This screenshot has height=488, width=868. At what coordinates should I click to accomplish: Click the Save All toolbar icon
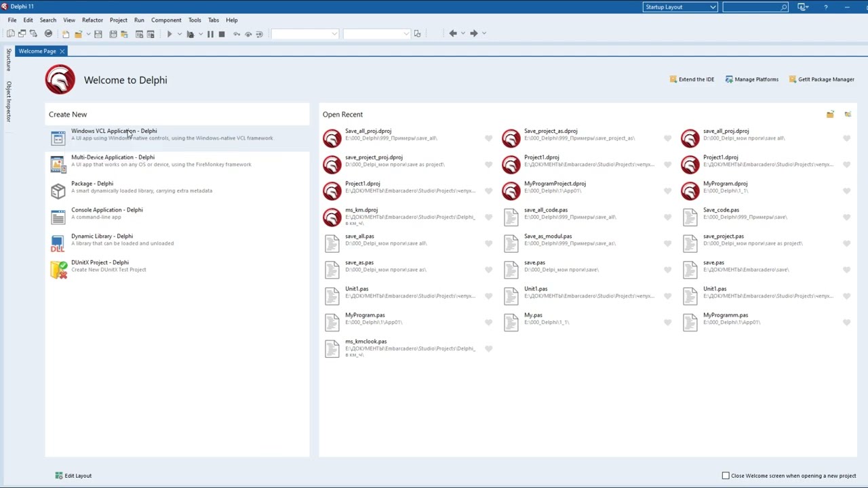point(113,33)
